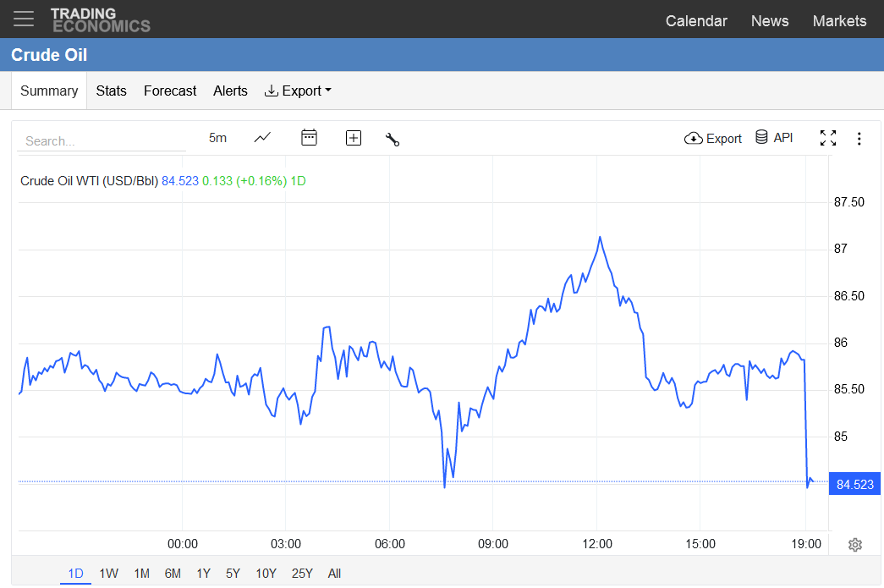Expand the Export dropdown in tab bar
Image resolution: width=884 pixels, height=588 pixels.
pyautogui.click(x=298, y=91)
